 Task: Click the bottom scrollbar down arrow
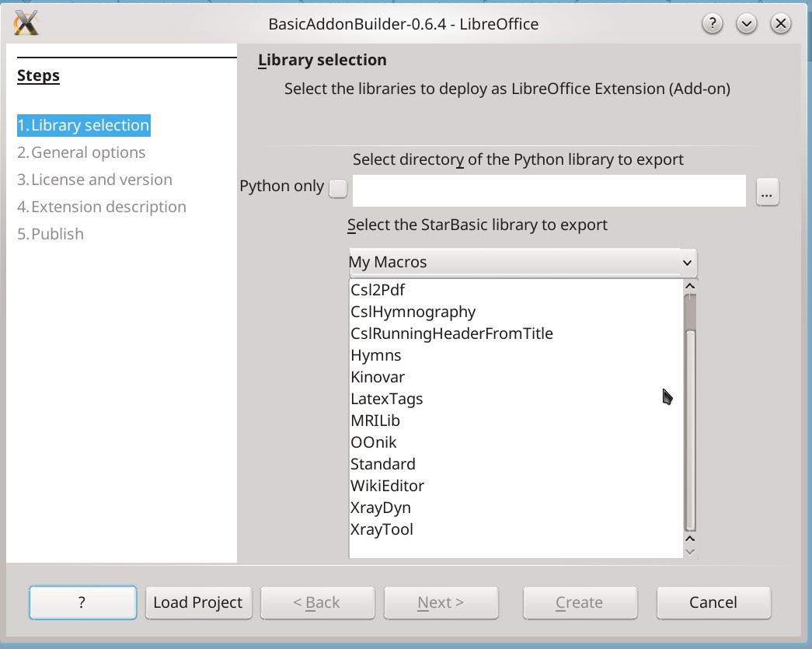(x=690, y=552)
